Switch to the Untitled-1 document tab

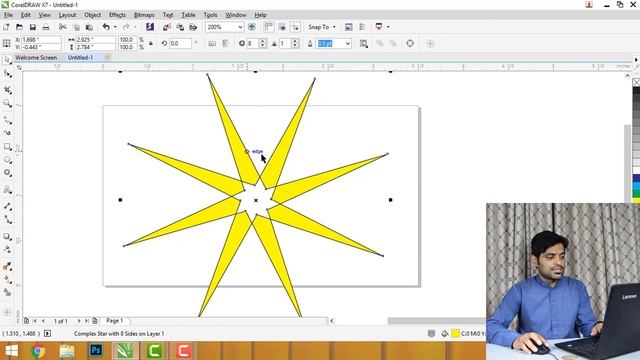coord(80,58)
